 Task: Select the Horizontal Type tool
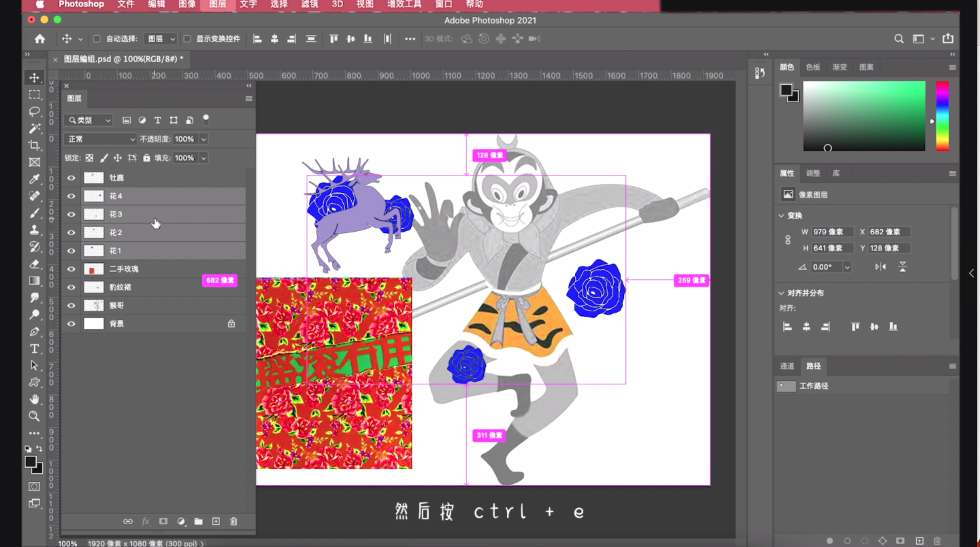coord(34,348)
